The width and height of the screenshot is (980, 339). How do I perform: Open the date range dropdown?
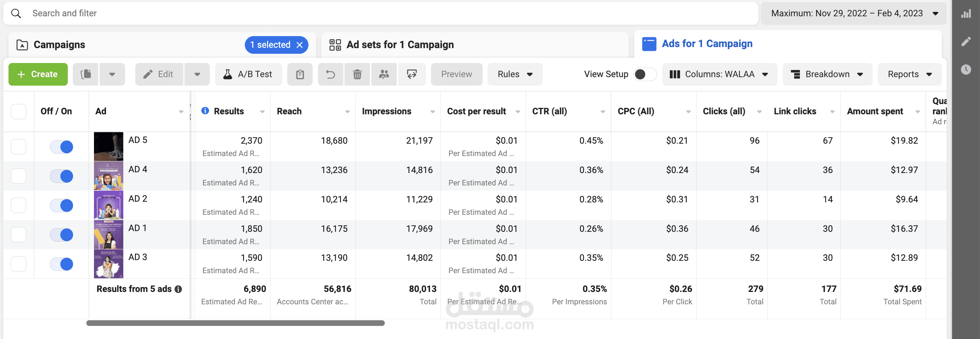pyautogui.click(x=854, y=13)
